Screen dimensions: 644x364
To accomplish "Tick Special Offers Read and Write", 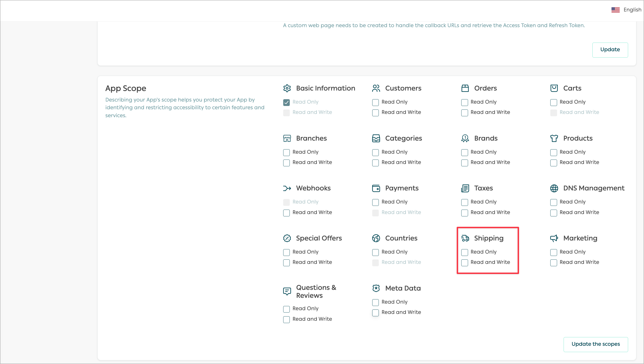I will [x=286, y=263].
